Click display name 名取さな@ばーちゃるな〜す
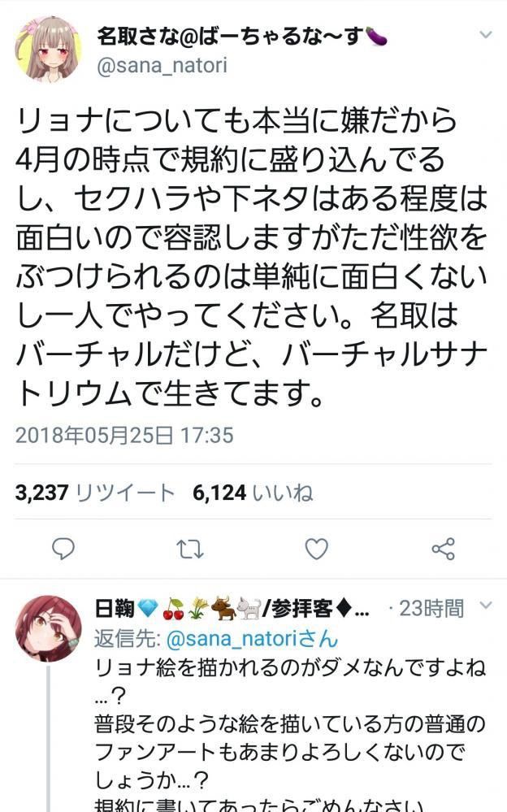This screenshot has height=812, width=507. click(242, 37)
